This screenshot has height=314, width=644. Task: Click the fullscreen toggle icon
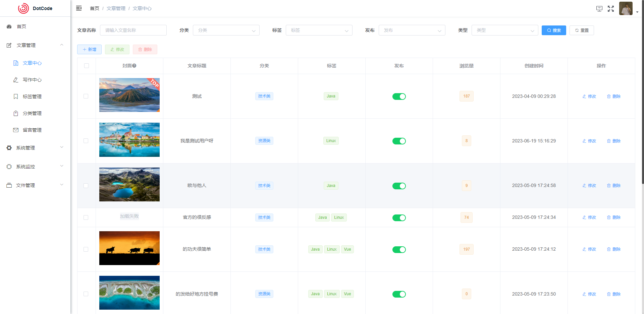(611, 9)
